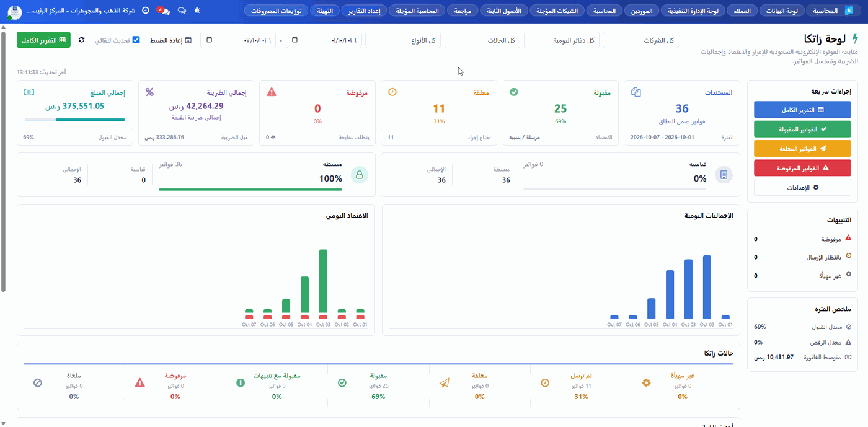868x427 pixels.
Task: Click the clock activities icon in the top bar
Action: [x=146, y=11]
